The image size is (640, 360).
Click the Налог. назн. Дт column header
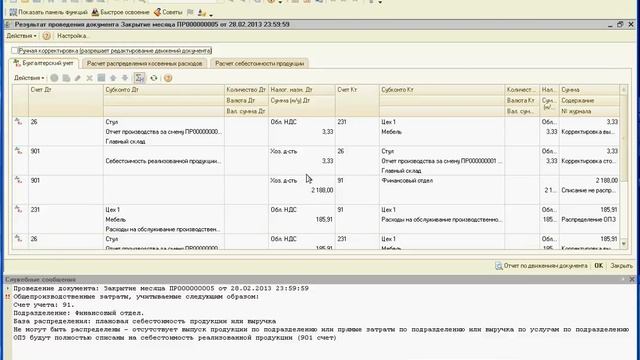pyautogui.click(x=302, y=90)
